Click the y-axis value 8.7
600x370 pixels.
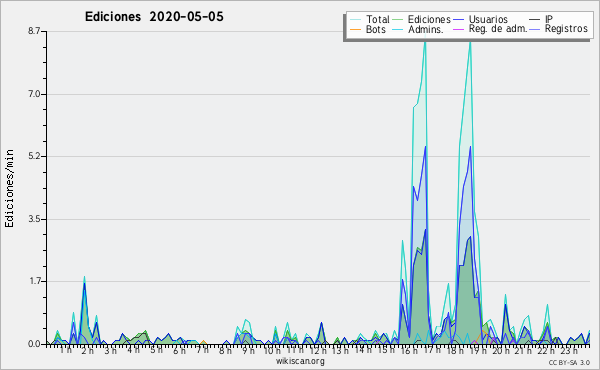click(34, 31)
